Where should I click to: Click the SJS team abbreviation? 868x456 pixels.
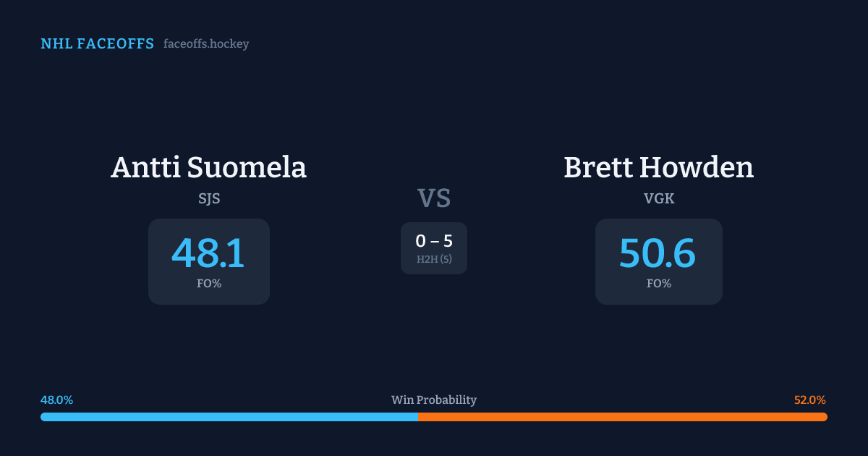(x=209, y=198)
